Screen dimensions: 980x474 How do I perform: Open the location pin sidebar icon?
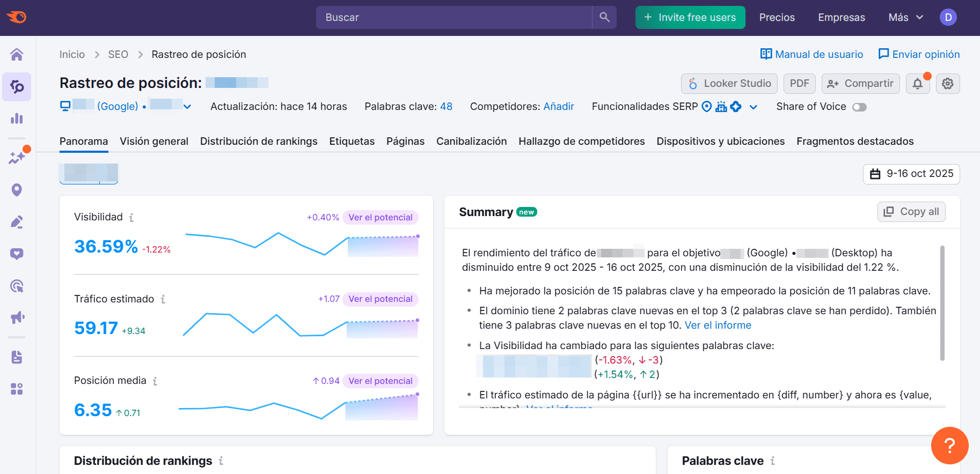[x=17, y=190]
